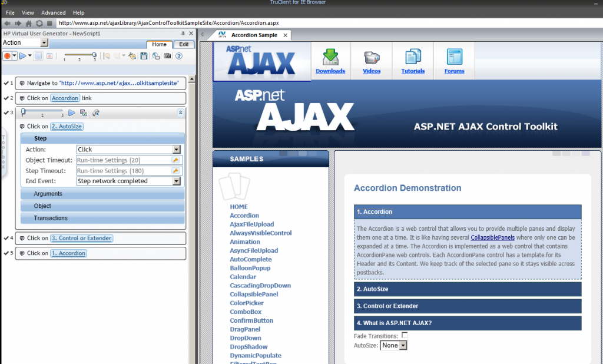The width and height of the screenshot is (603, 364).
Task: Stop page loading with the stop icon
Action: point(49,23)
